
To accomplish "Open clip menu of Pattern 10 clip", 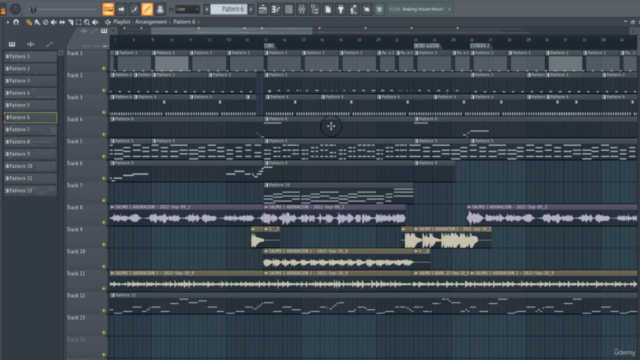I will coord(267,185).
